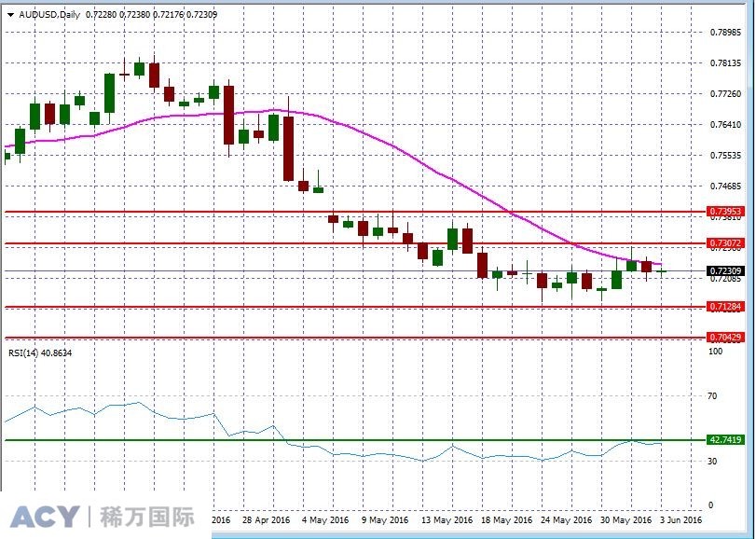Screen dimensions: 756x539
Task: Click the 3 Jun 2016 date label
Action: (680, 520)
